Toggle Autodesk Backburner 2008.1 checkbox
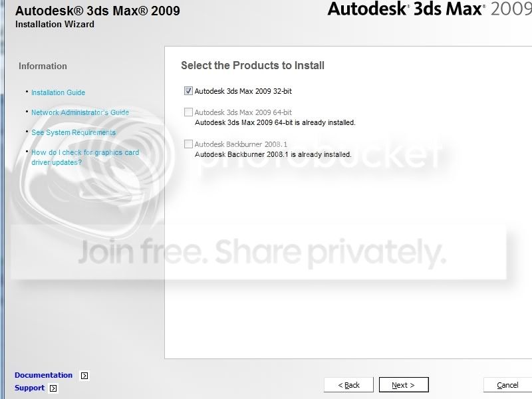This screenshot has height=399, width=532. (x=188, y=144)
